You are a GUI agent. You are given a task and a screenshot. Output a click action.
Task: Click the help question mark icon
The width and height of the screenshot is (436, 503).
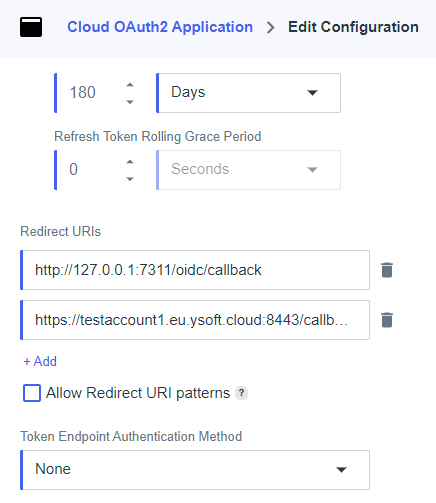[x=241, y=393]
